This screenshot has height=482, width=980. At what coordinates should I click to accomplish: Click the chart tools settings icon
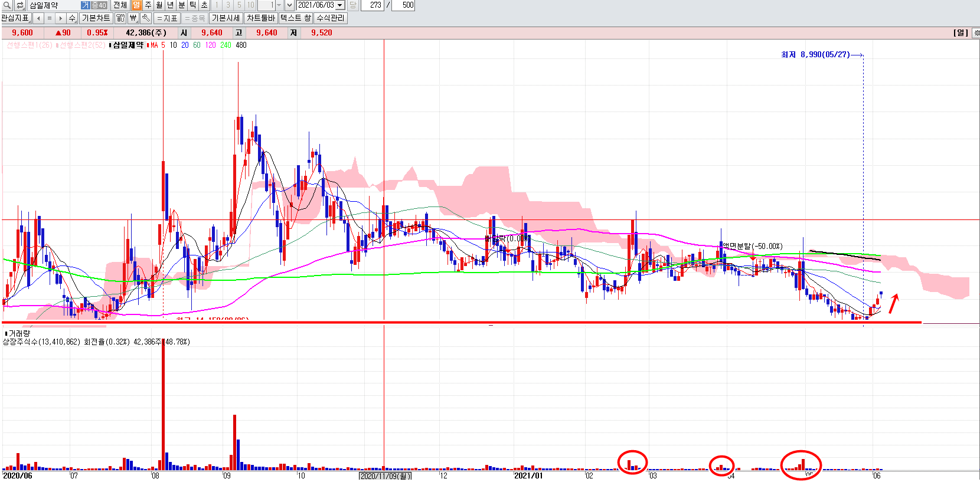(120, 18)
